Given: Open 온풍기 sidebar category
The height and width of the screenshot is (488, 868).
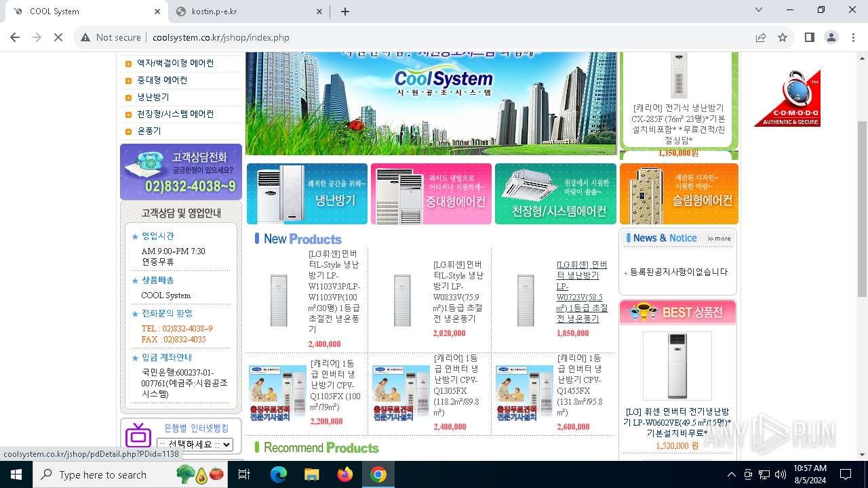Looking at the screenshot, I should pos(149,131).
